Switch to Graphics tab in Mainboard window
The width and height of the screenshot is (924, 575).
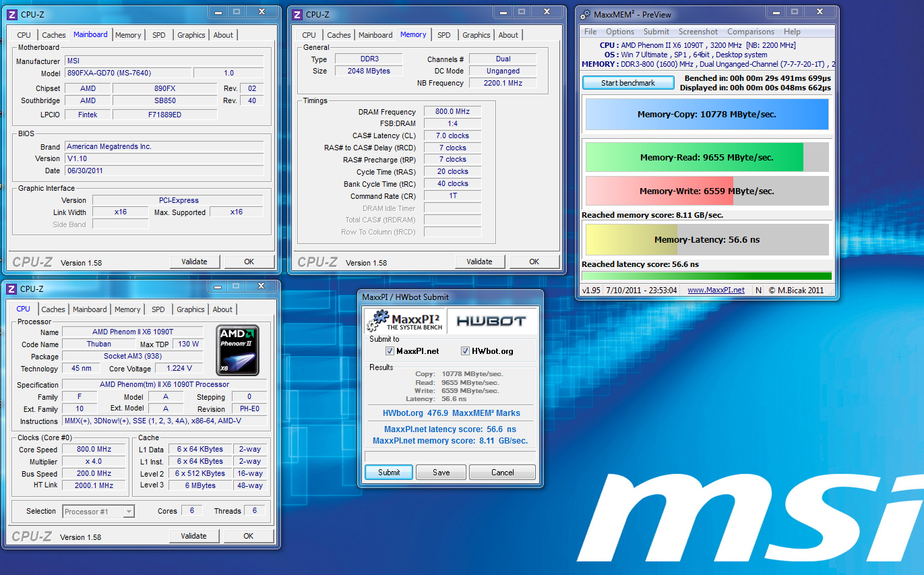click(191, 35)
